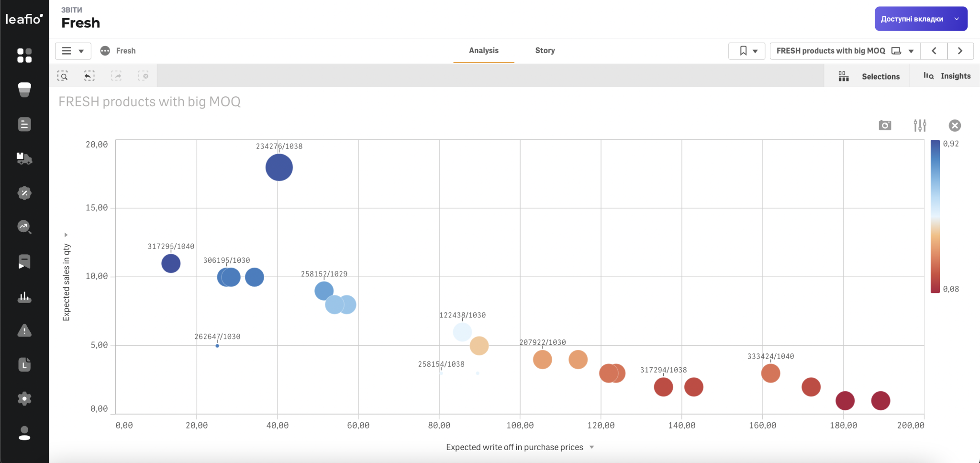This screenshot has width=980, height=463.
Task: Click the color legend gradient bar
Action: (x=935, y=216)
